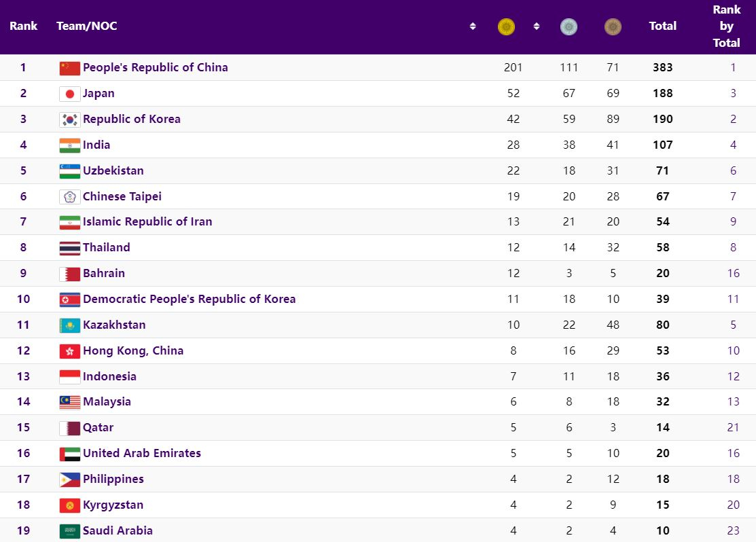The height and width of the screenshot is (542, 756).
Task: Click the Qatar flag icon
Action: coord(69,428)
